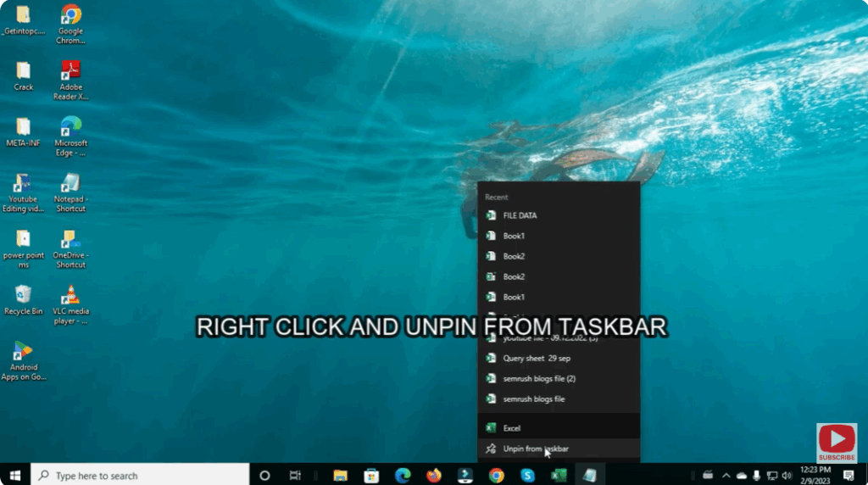Open the volume speaker tray icon
Viewport: 868px width, 485px height.
[x=787, y=475]
